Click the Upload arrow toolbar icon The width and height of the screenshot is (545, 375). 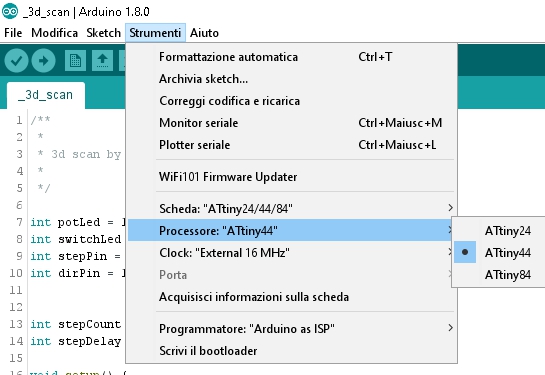point(43,61)
